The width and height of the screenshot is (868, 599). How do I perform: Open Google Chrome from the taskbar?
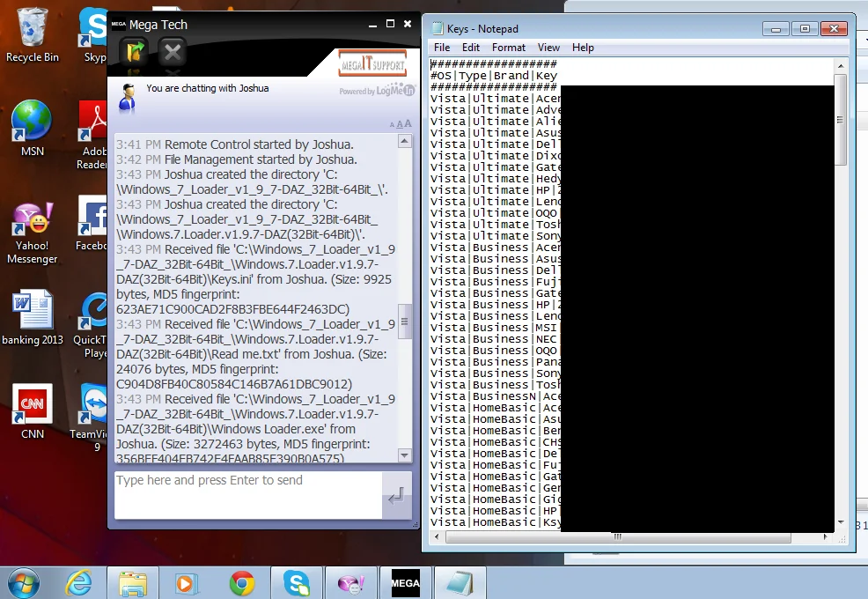[243, 582]
